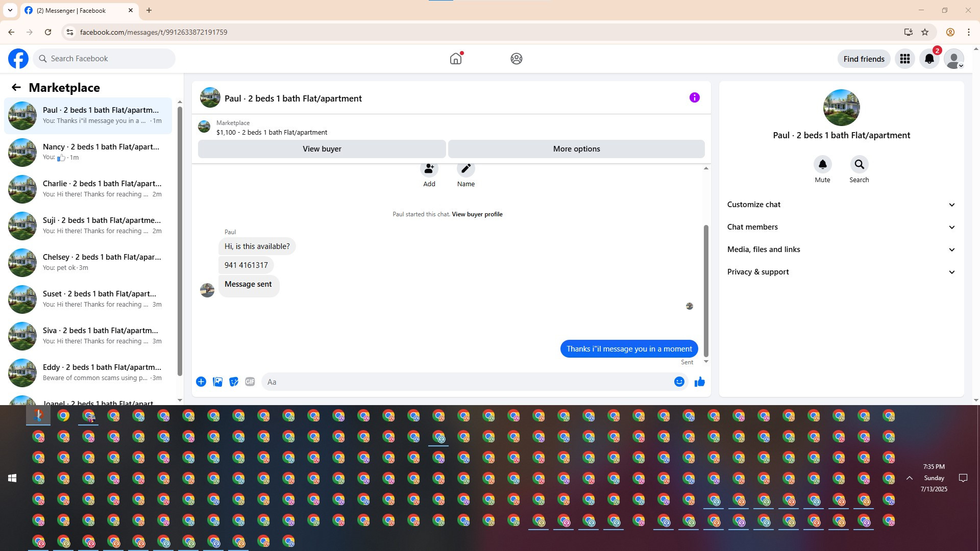980x551 pixels.
Task: Open Facebook notifications bell
Action: click(929, 59)
